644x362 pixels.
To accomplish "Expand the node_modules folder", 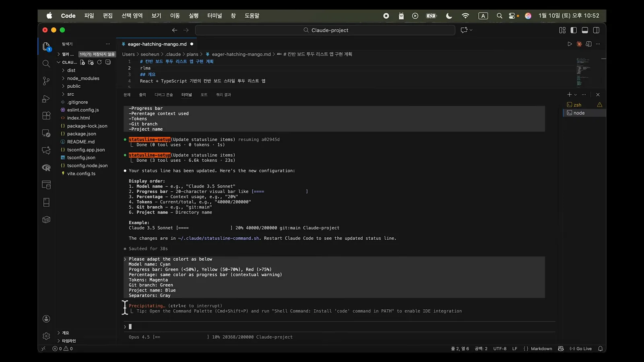I will pos(83,78).
